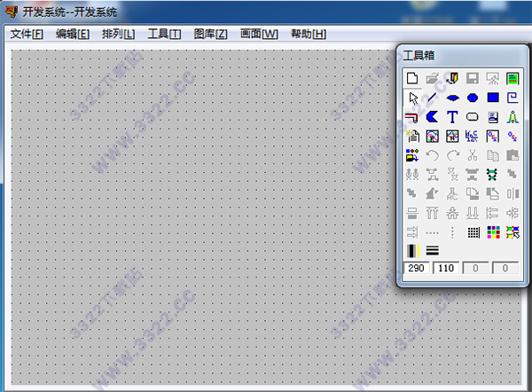Image resolution: width=532 pixels, height=392 pixels.
Task: Click the downward double arrows align icon
Action: 473,213
